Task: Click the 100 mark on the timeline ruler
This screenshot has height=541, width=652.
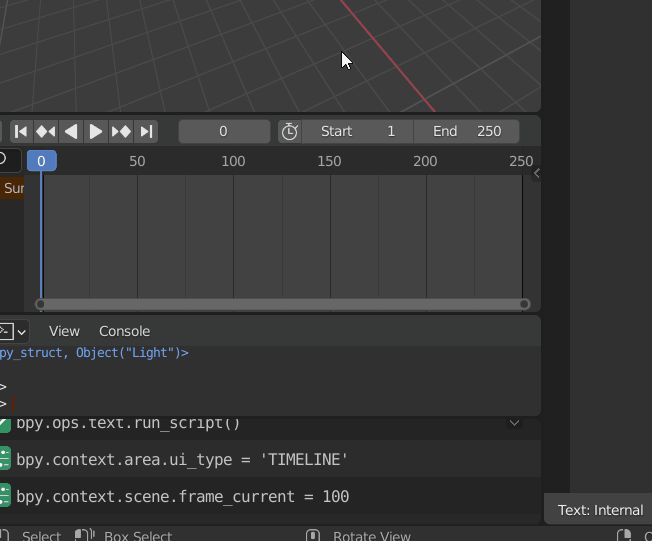Action: tap(233, 161)
